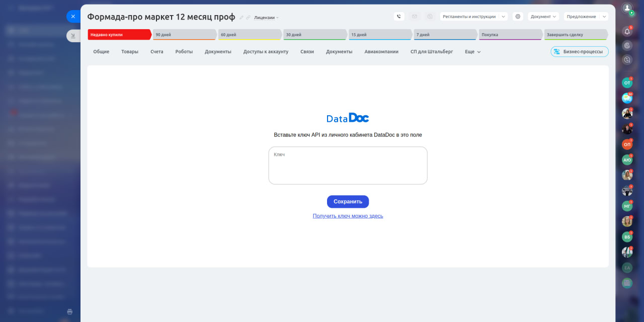Open the blue messages icon with badge 30

coord(627,98)
